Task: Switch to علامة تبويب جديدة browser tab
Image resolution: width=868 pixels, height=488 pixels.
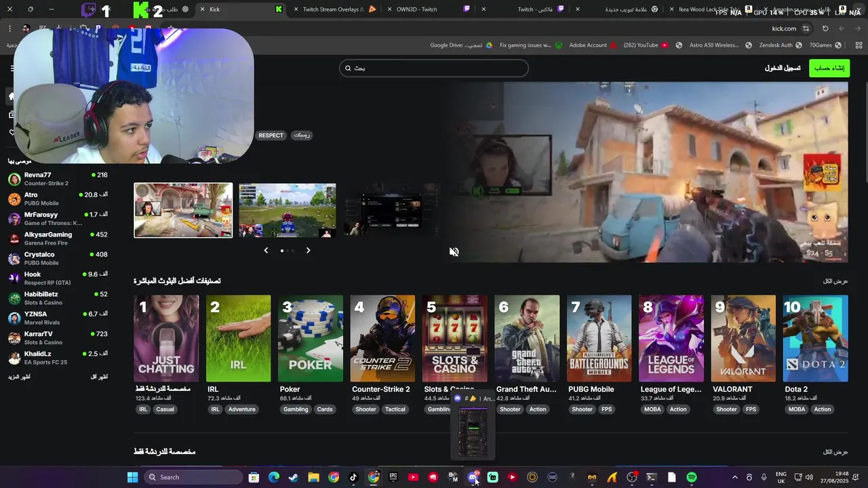Action: pos(620,9)
